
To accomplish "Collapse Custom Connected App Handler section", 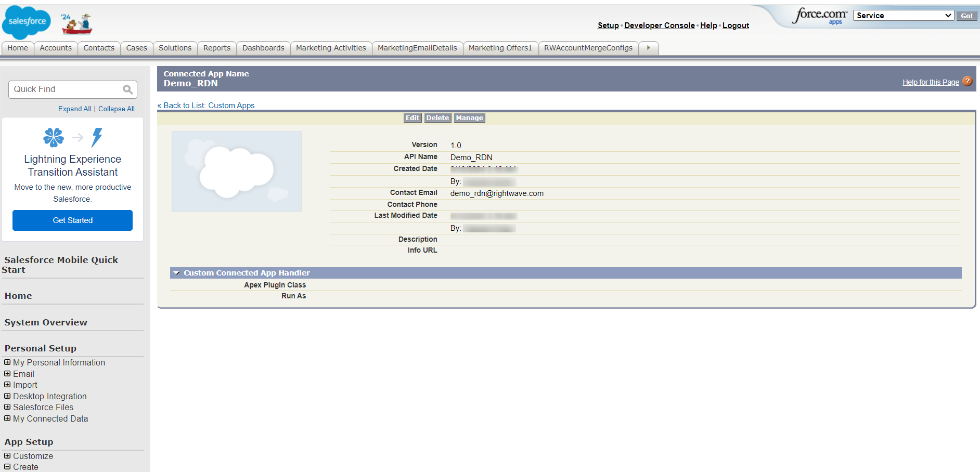I will point(177,273).
